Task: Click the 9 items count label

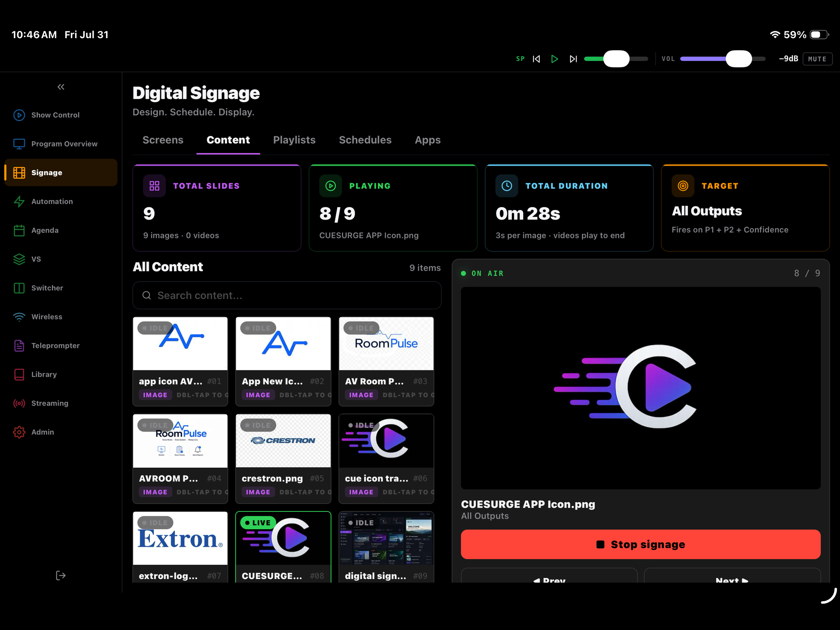Action: [x=425, y=268]
